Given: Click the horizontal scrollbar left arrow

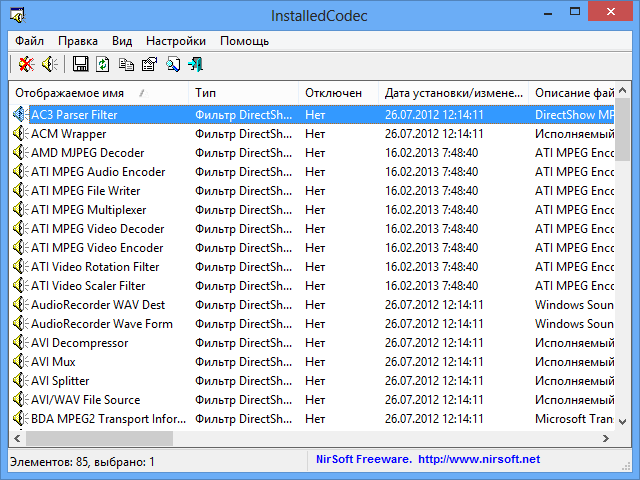Looking at the screenshot, I should click(x=17, y=439).
